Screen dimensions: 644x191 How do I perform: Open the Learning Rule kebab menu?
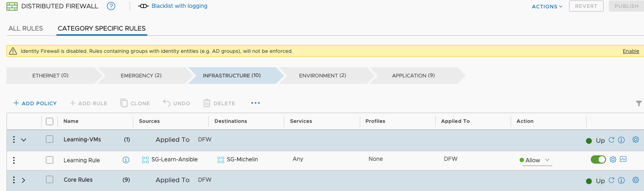[14, 160]
